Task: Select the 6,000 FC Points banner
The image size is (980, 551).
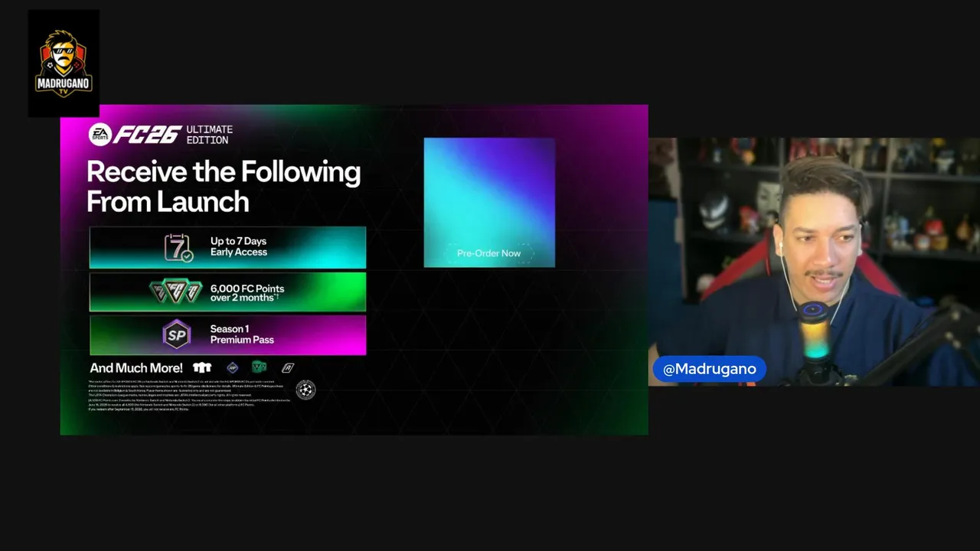Action: [x=227, y=292]
